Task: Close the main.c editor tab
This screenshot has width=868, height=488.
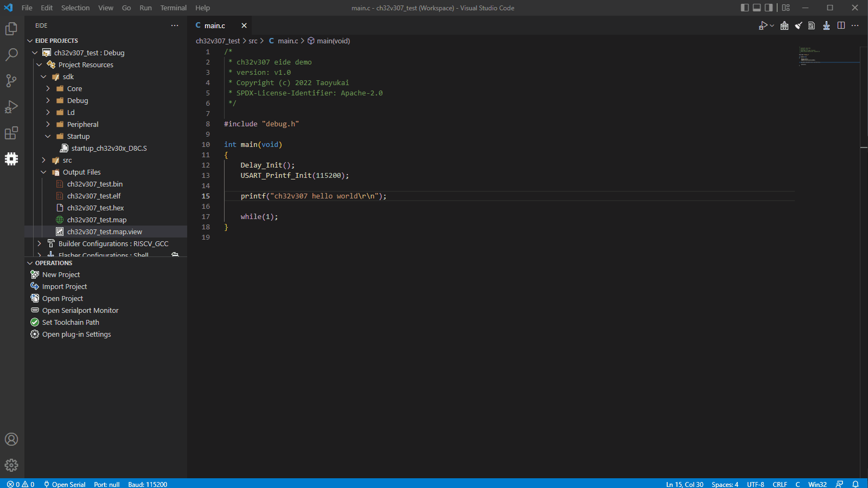Action: point(244,25)
